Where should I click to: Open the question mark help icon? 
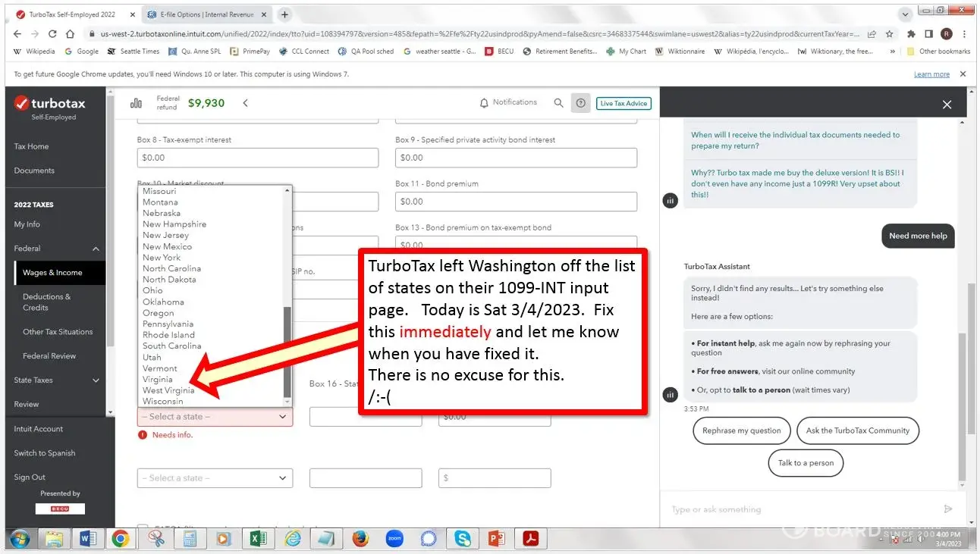(x=581, y=103)
